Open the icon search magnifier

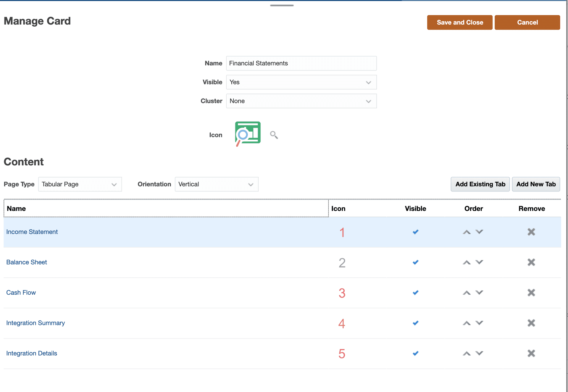pos(274,135)
